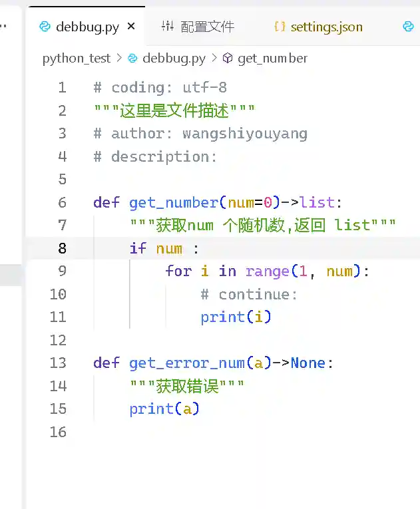Image resolution: width=420 pixels, height=509 pixels.
Task: Click the """这里是文件描述""" docstring
Action: pyautogui.click(x=174, y=110)
